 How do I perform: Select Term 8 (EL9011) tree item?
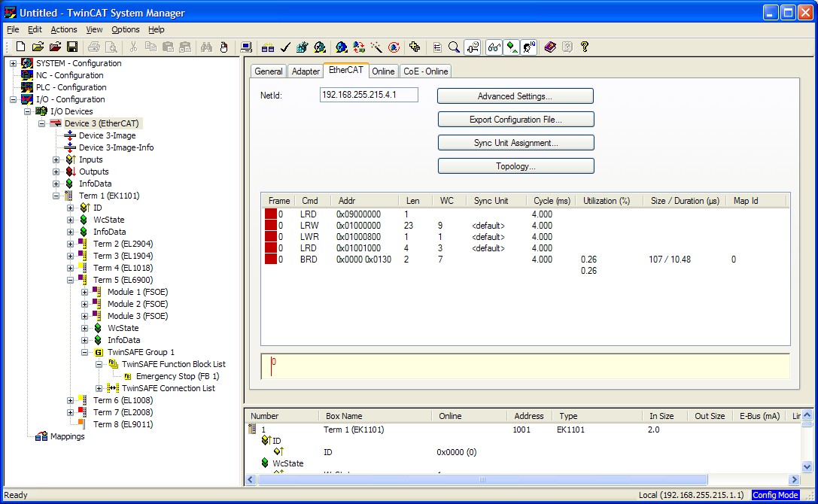tap(123, 424)
